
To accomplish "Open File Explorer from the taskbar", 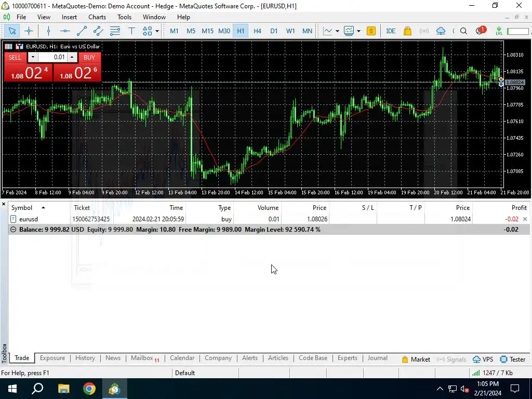I will coord(63,389).
